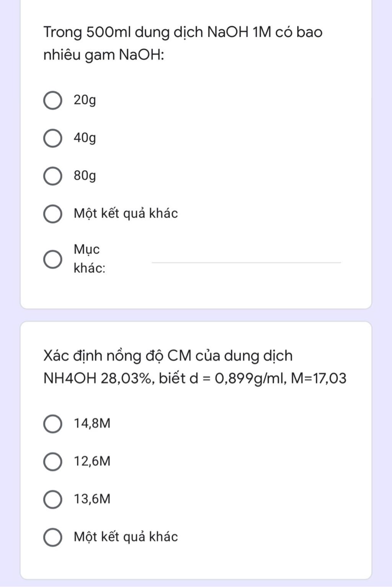Image resolution: width=392 pixels, height=587 pixels.
Task: Click the '12,6M' option label text
Action: pos(92,461)
